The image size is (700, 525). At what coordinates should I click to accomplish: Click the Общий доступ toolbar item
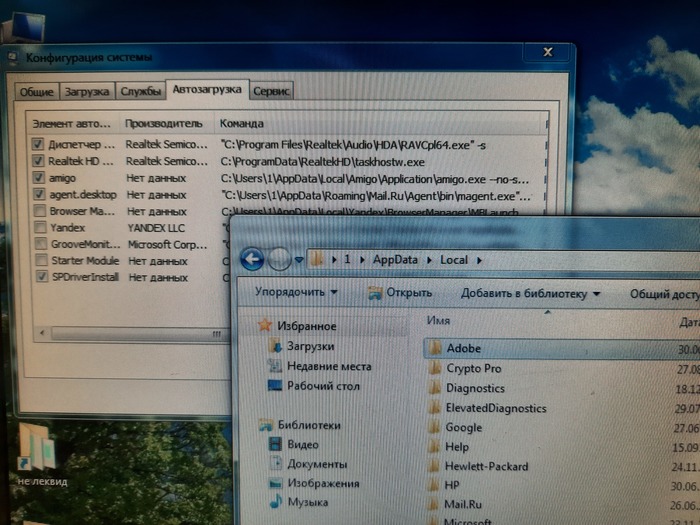click(x=664, y=295)
